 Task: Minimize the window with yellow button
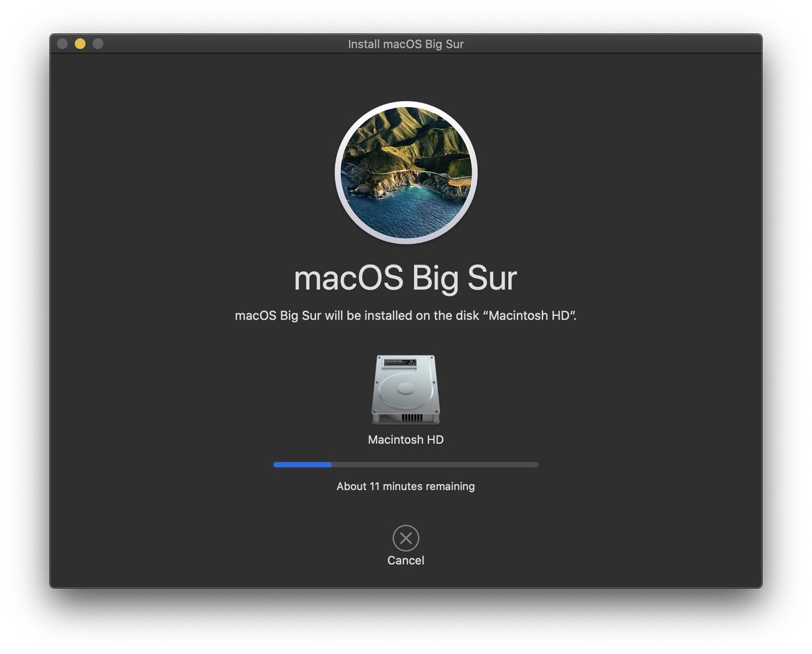[x=80, y=44]
